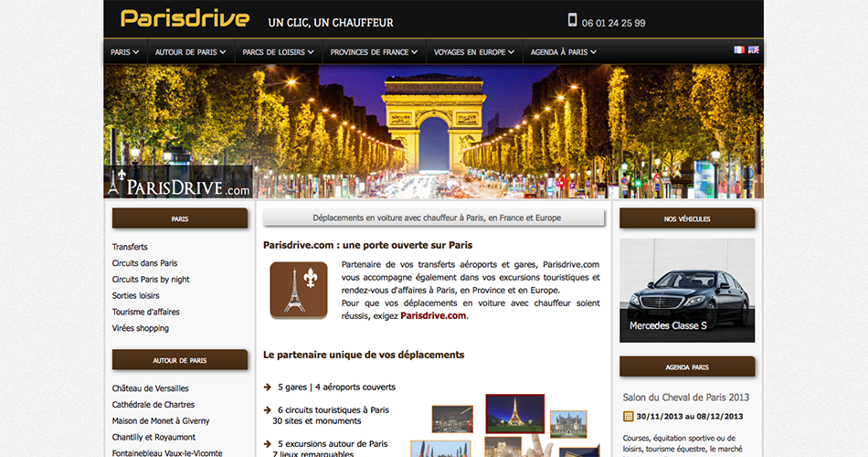This screenshot has height=457, width=868.
Task: Click the brown Eiffel Tower fleur-de-lis icon
Action: tap(299, 291)
